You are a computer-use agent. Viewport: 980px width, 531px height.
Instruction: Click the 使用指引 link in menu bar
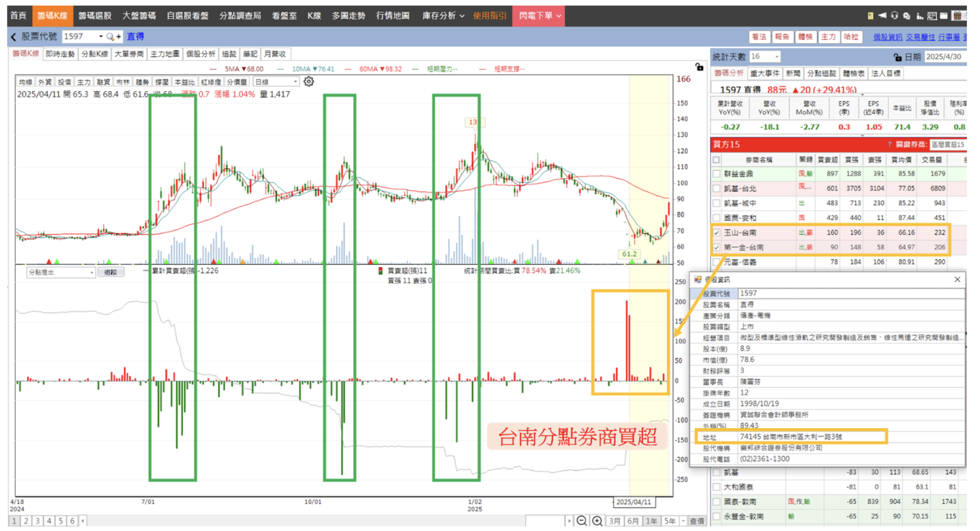click(489, 16)
